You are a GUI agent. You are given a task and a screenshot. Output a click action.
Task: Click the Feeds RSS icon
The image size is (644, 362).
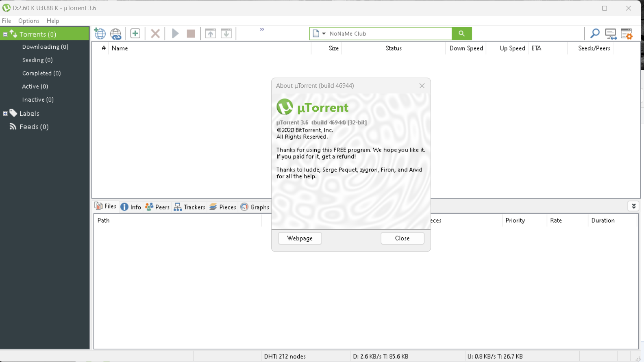[13, 126]
